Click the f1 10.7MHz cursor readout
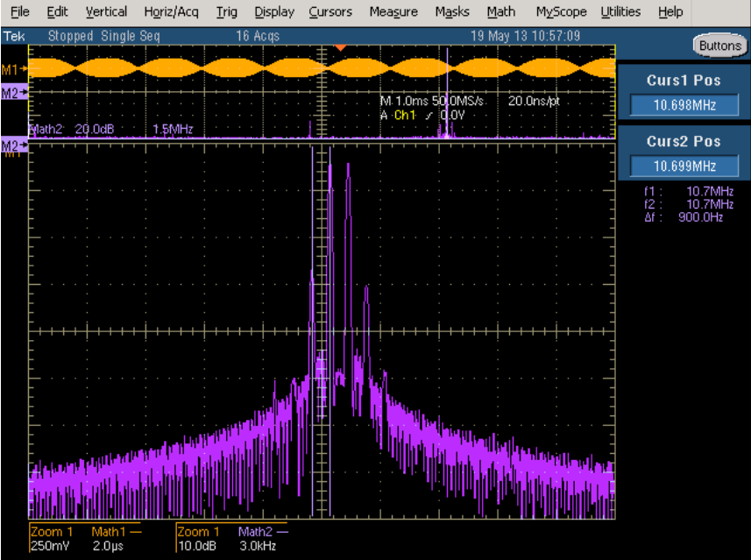 (689, 191)
